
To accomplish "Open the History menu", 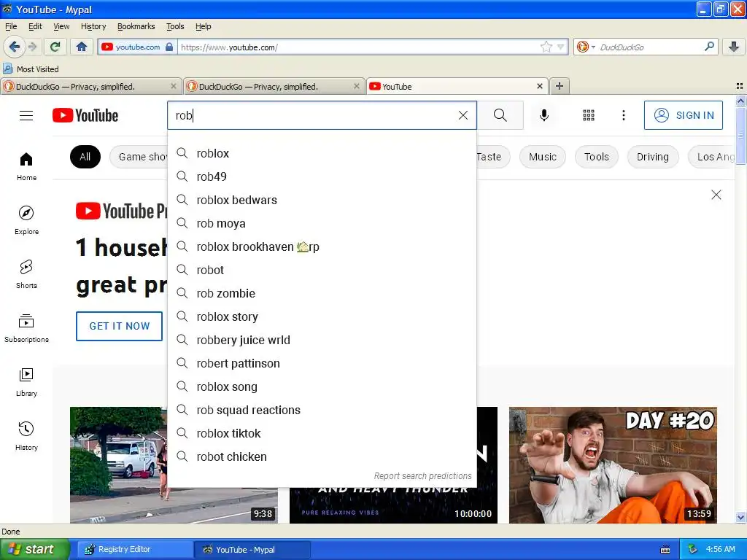I will [x=93, y=26].
